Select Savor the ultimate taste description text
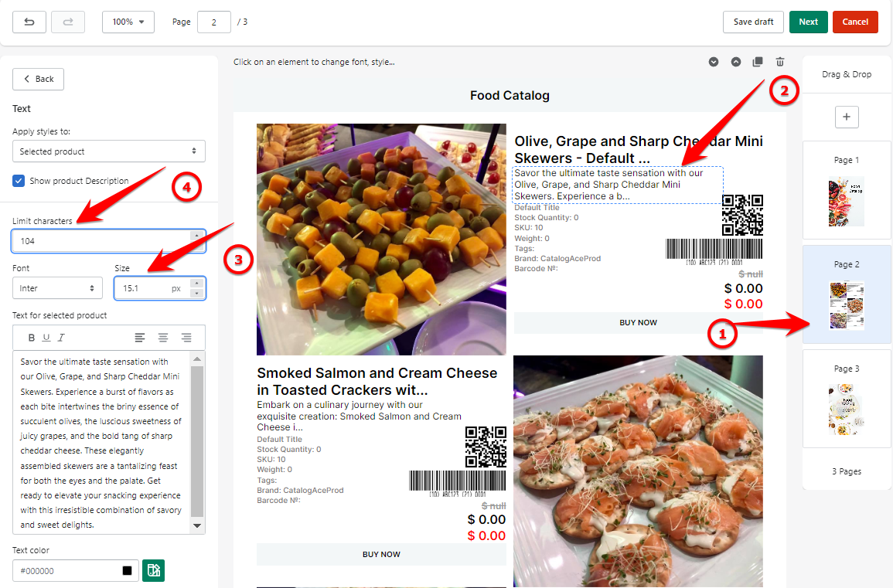 [x=618, y=185]
